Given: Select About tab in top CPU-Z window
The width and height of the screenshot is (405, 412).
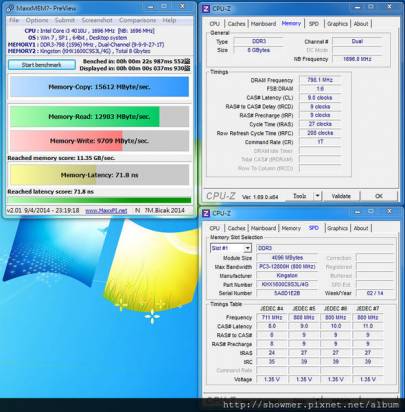Looking at the screenshot, I should click(361, 24).
